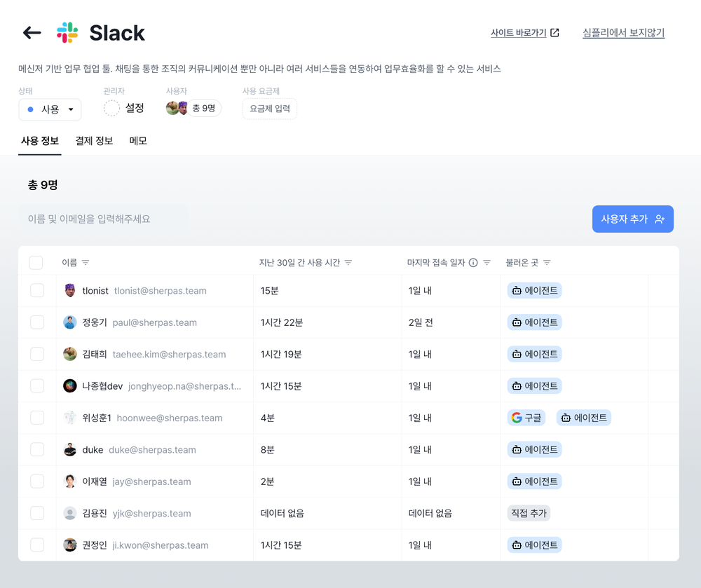Image resolution: width=701 pixels, height=588 pixels.
Task: Click the 에이전트 tag in 위성훈1's row
Action: [x=584, y=418]
